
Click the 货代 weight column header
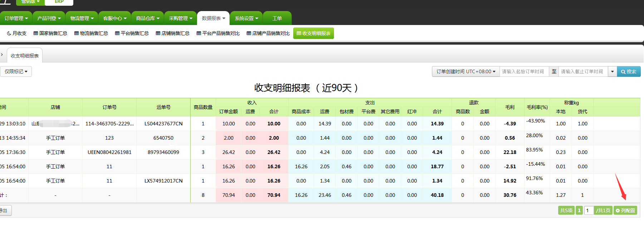(582, 112)
